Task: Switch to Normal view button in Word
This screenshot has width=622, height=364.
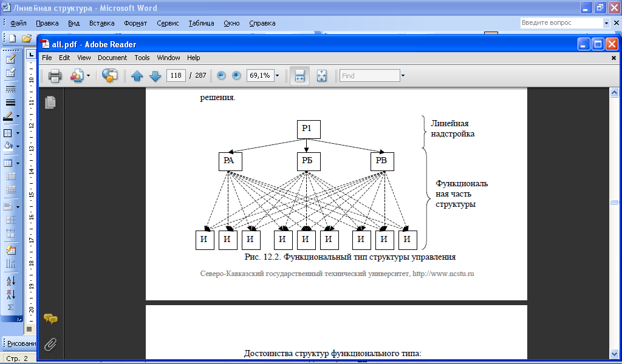Action: [x=29, y=329]
